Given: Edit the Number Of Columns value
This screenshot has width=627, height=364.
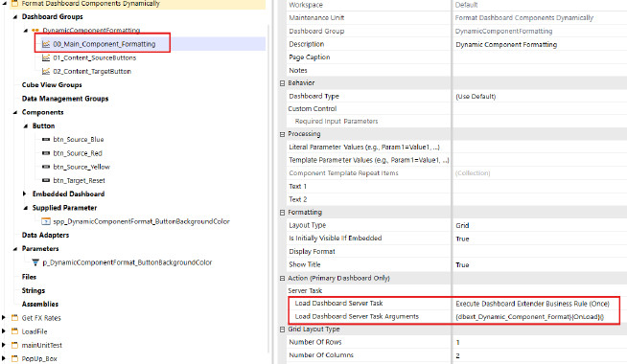Looking at the screenshot, I should 540,355.
